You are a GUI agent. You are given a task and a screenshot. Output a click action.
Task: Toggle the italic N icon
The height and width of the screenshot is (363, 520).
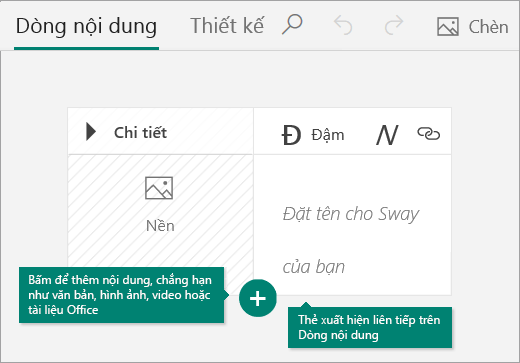tap(387, 135)
